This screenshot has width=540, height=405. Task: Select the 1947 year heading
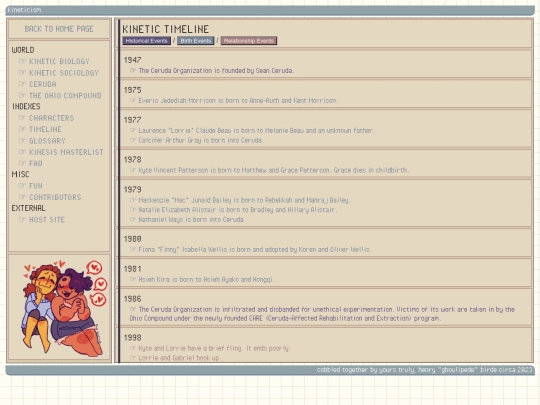click(x=133, y=60)
